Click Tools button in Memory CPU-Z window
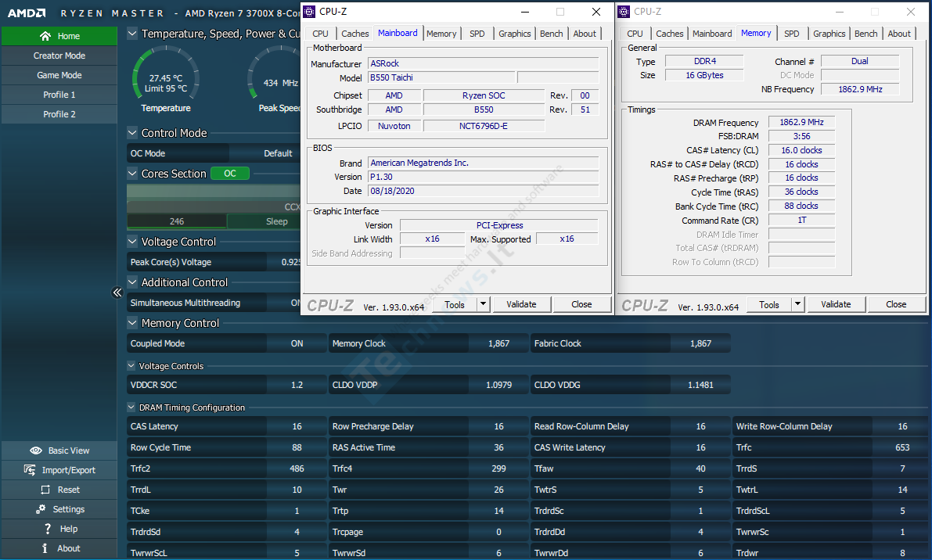932x560 pixels. coord(769,305)
